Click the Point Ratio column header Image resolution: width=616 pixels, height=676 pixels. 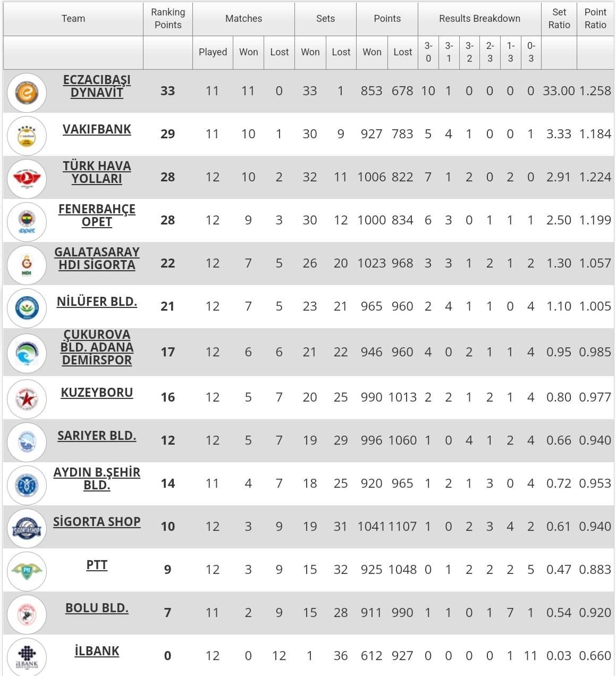coord(595,19)
